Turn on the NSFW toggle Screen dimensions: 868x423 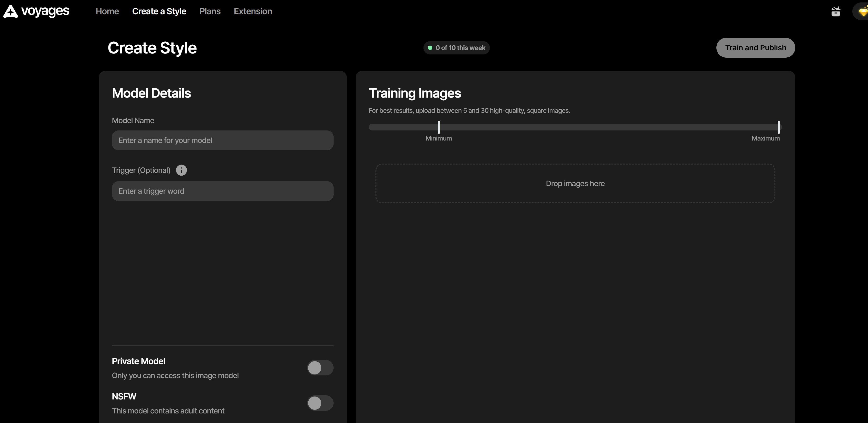(320, 403)
